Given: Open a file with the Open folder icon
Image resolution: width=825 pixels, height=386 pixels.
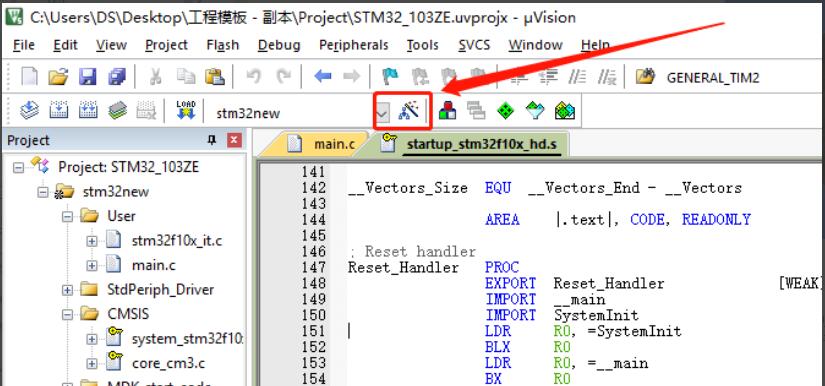Looking at the screenshot, I should (58, 77).
